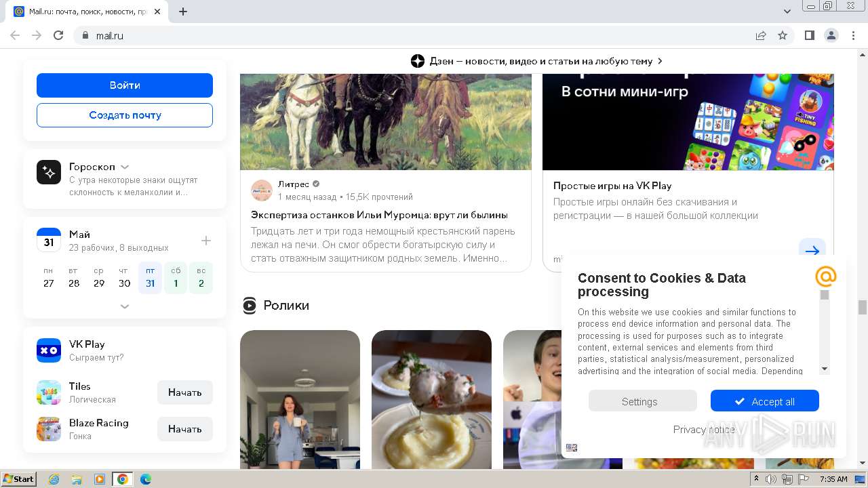Play the mashed potato meatball video
The height and width of the screenshot is (488, 868).
click(431, 399)
